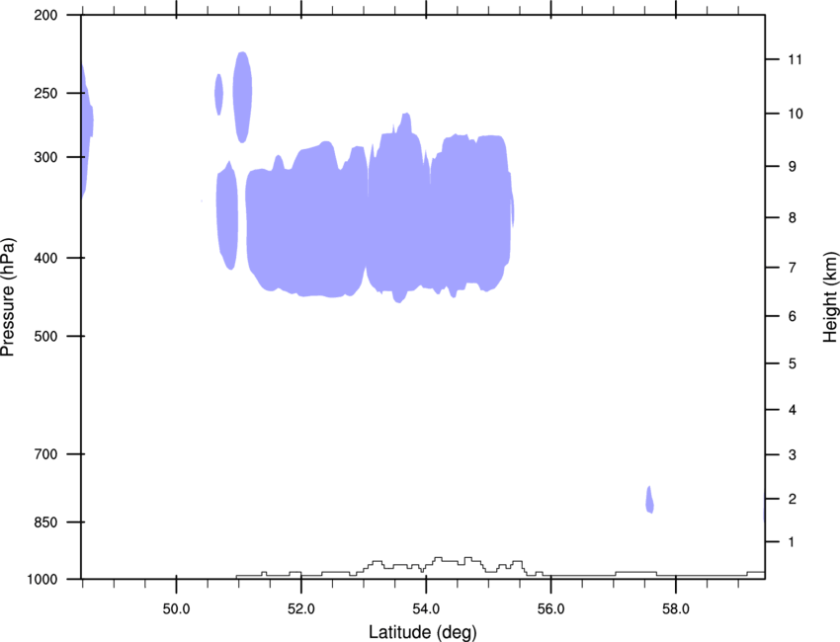Click the 56.0 latitude label
Viewport: 840px width, 642px height.
click(551, 609)
